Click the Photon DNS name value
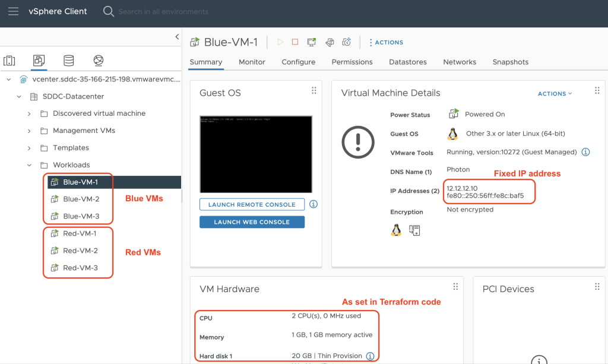 [458, 170]
